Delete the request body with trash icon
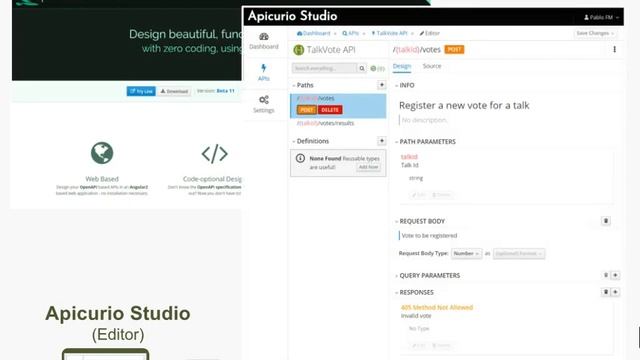640x360 pixels. click(x=606, y=221)
